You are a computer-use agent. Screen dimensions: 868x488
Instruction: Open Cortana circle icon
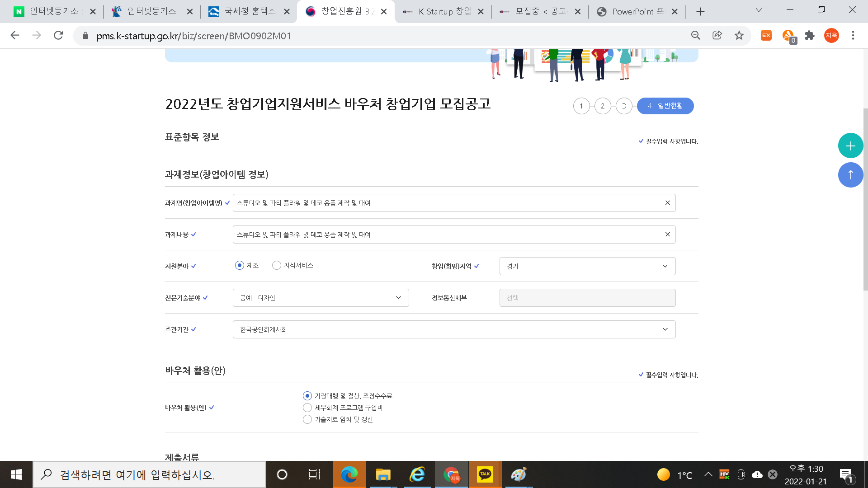coord(282,474)
